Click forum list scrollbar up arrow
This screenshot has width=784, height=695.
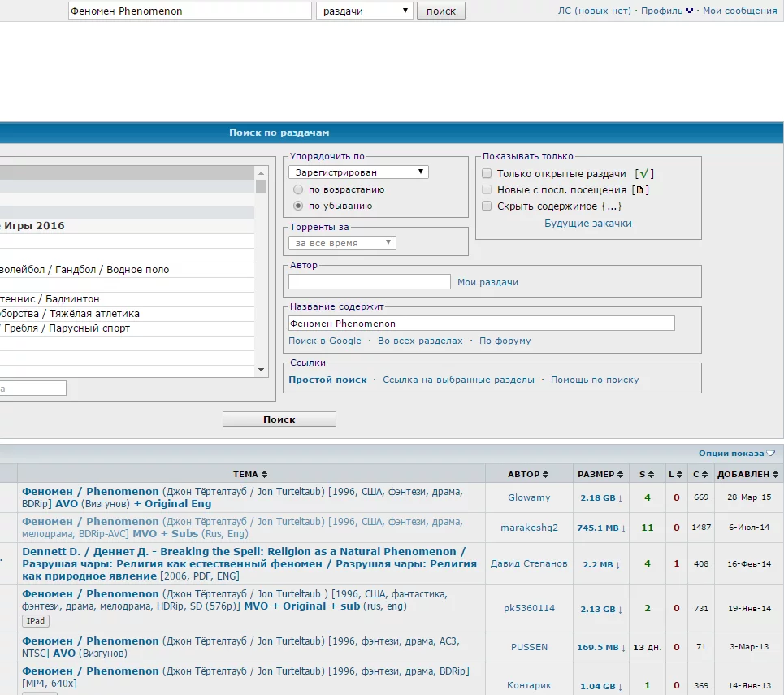click(x=261, y=173)
